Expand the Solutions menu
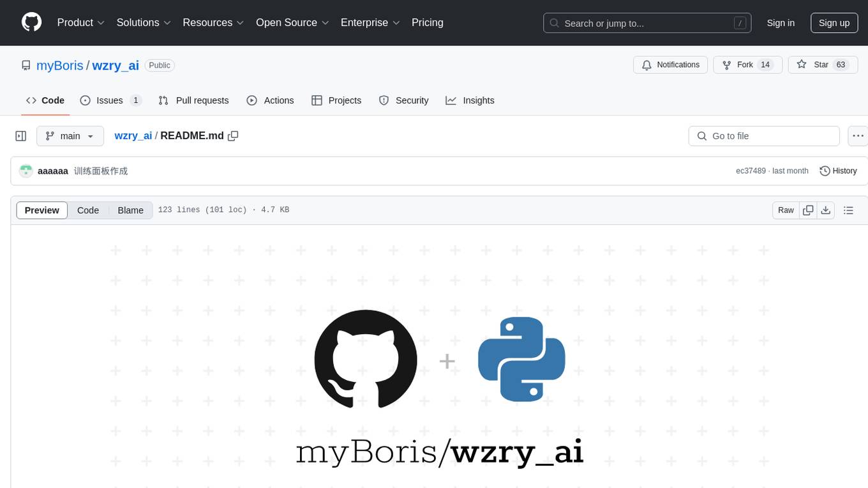The image size is (868, 488). pos(144,22)
